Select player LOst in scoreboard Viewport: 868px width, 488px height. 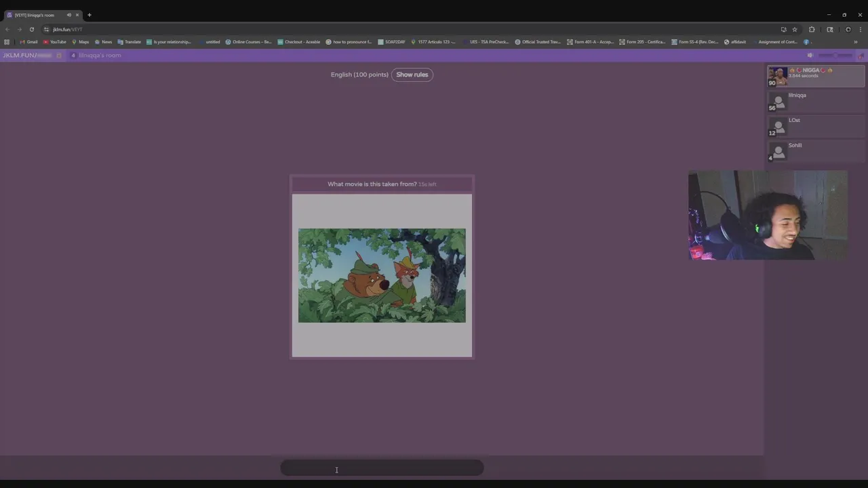[816, 127]
